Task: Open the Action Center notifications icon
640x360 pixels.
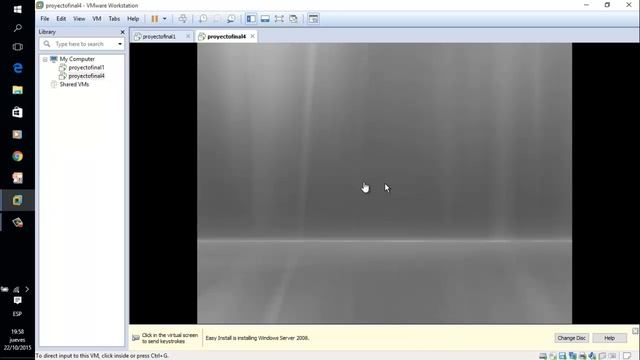Action: [x=17, y=300]
